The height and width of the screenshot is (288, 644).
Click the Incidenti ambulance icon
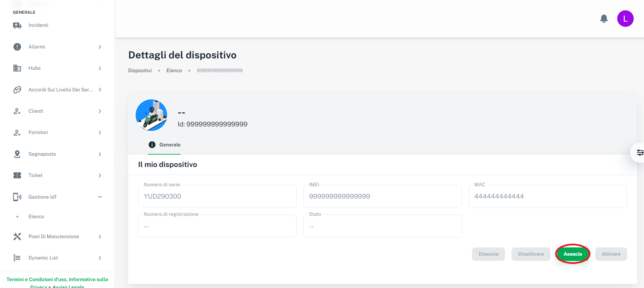17,25
